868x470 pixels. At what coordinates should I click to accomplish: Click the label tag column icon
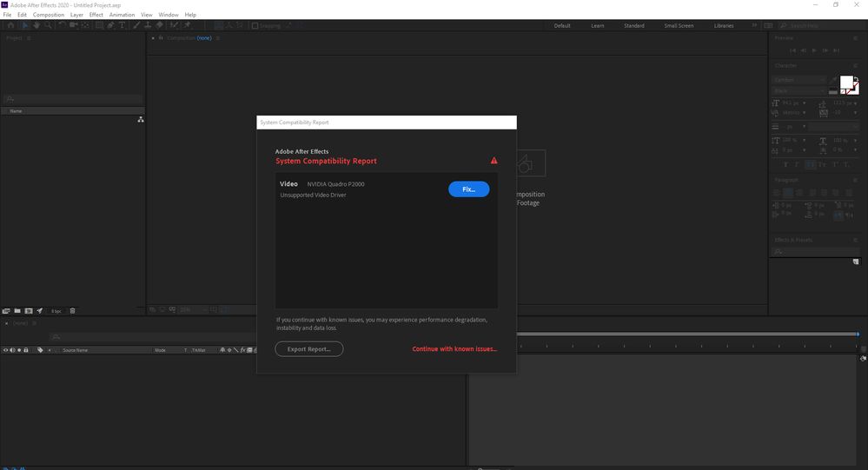point(40,350)
